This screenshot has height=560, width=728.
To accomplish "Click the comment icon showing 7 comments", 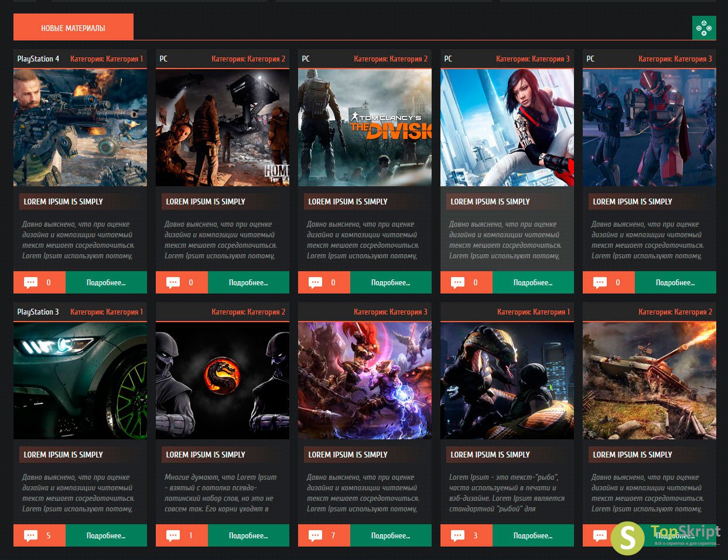I will [x=316, y=536].
